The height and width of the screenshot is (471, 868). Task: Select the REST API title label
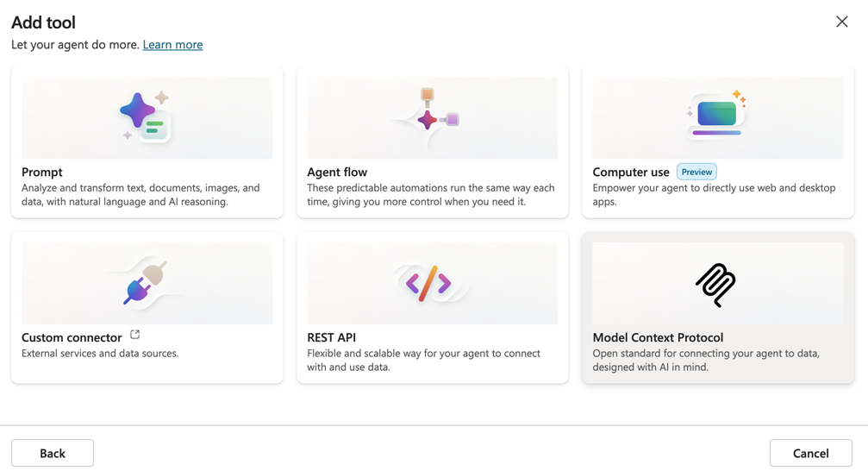pos(332,337)
